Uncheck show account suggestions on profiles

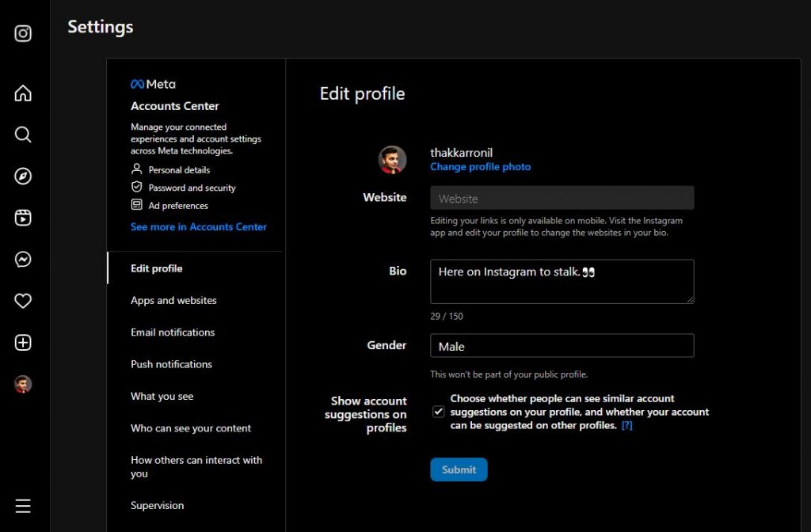pos(437,411)
